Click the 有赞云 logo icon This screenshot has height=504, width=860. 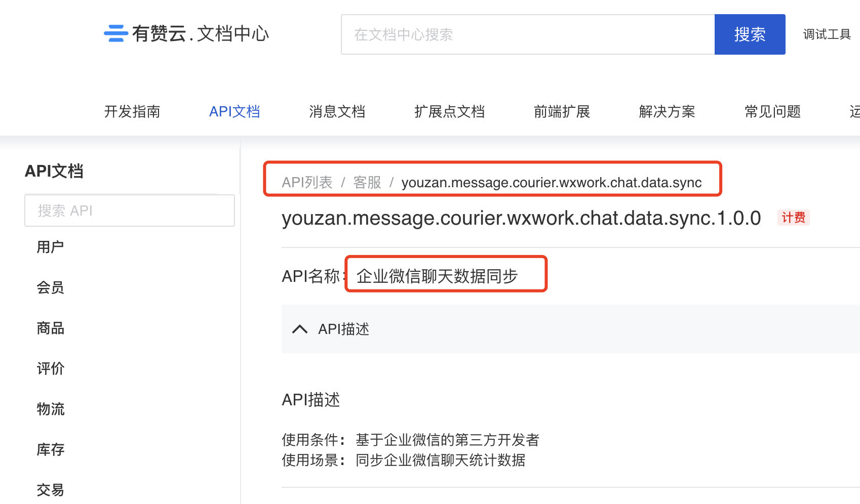click(x=115, y=33)
